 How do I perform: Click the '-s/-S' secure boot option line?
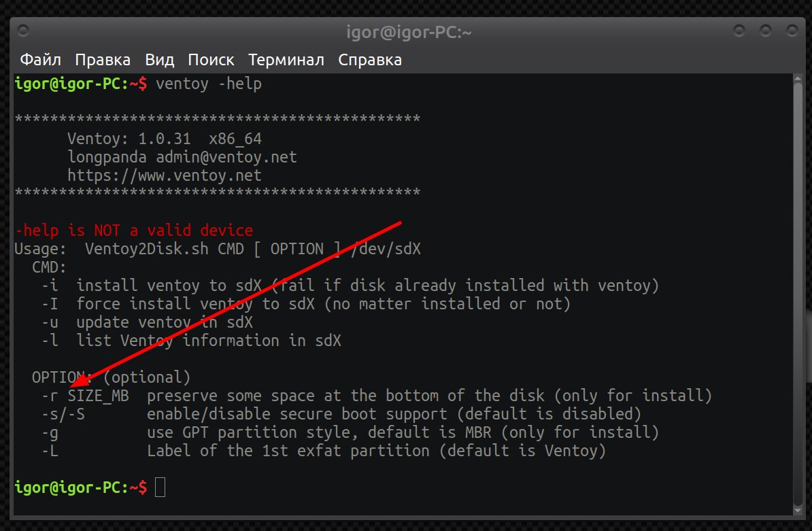(341, 414)
